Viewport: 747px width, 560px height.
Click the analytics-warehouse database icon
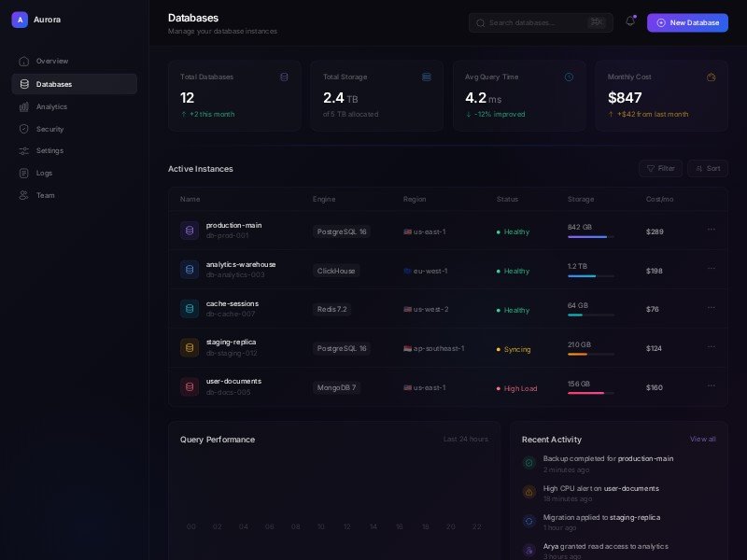pos(190,270)
